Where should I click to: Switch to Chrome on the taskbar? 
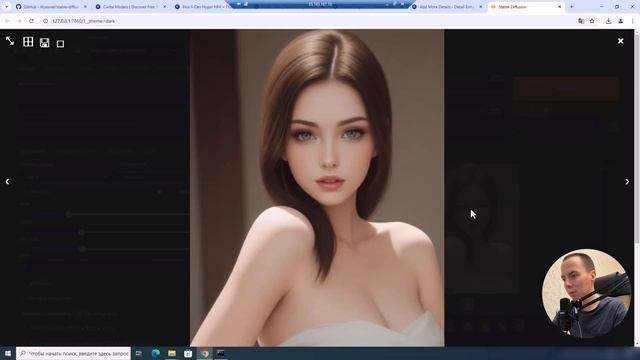[x=204, y=353]
